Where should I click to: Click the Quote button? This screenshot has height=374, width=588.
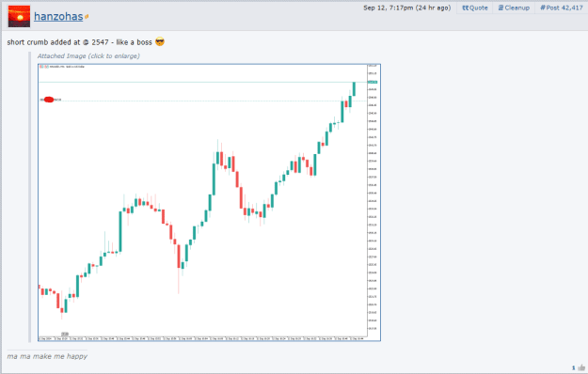click(475, 8)
